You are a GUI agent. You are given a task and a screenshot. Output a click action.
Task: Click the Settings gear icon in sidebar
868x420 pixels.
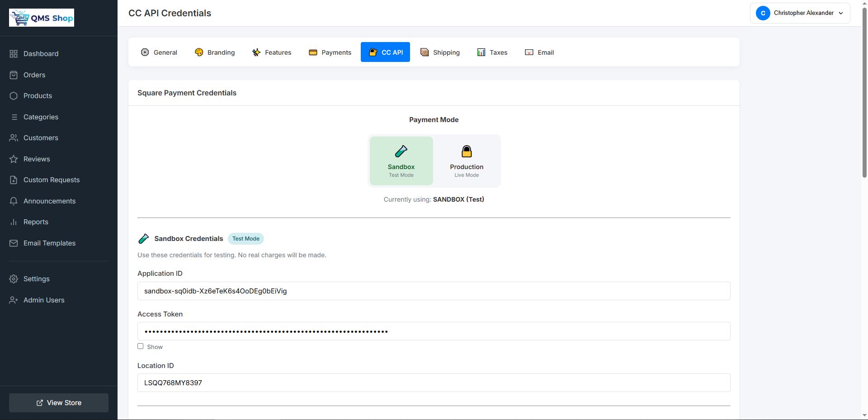[x=14, y=279]
